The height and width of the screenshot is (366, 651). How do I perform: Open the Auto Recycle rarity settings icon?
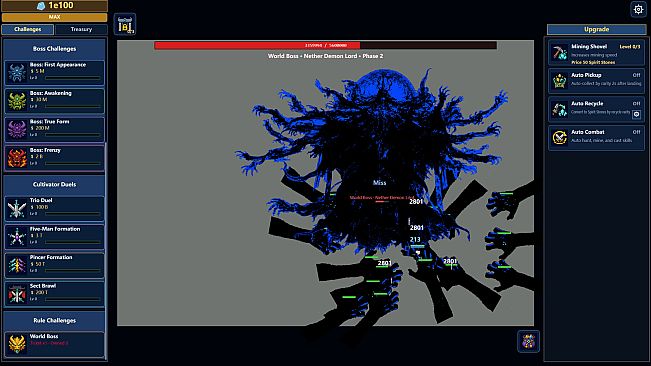tap(636, 114)
